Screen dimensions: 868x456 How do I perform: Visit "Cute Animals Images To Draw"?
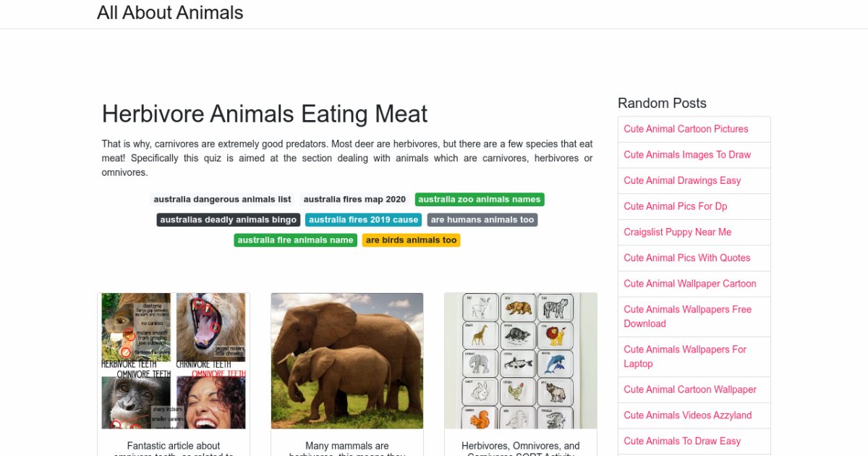point(687,155)
